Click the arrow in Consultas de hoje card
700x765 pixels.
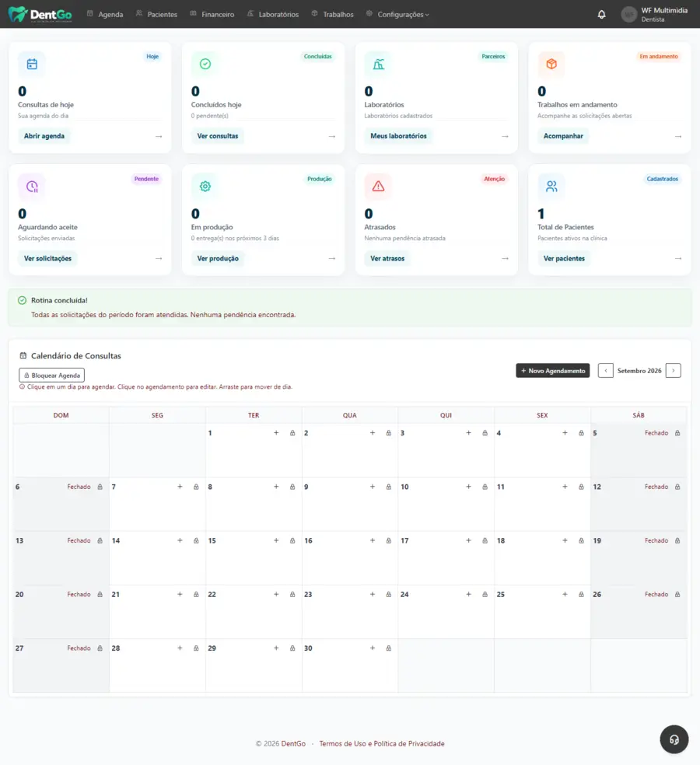pyautogui.click(x=159, y=136)
